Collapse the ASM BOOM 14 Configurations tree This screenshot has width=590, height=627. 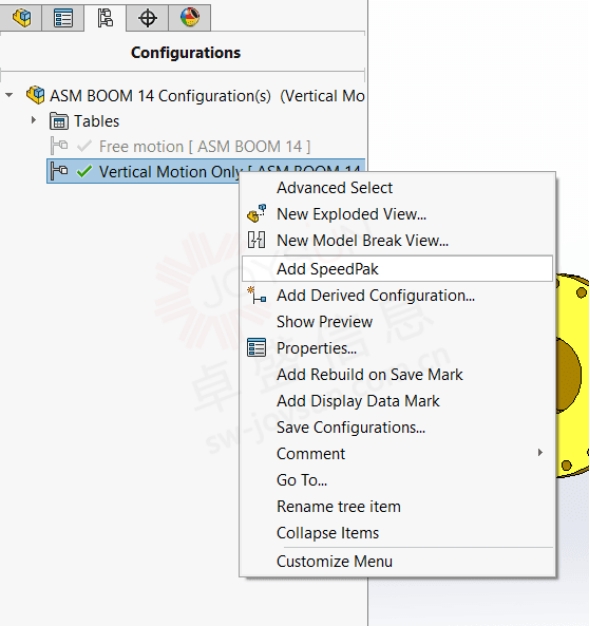tap(9, 95)
